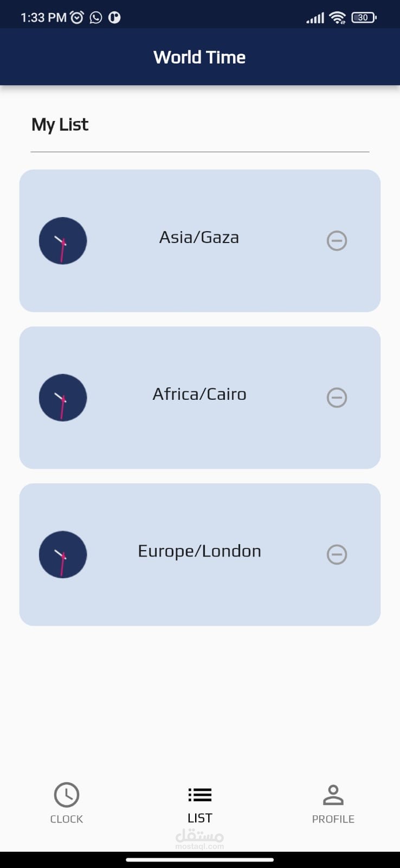The height and width of the screenshot is (868, 400).
Task: Tap the Asia/Gaza clock face icon
Action: click(63, 241)
